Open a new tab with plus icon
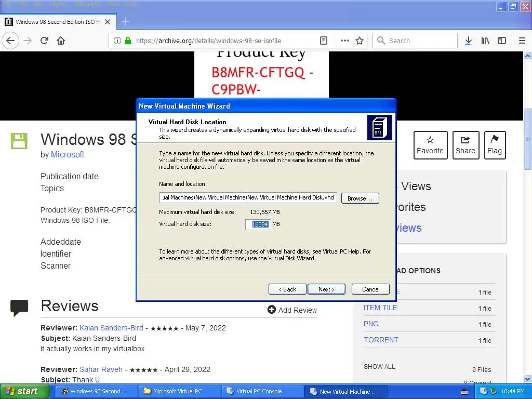 125,21
